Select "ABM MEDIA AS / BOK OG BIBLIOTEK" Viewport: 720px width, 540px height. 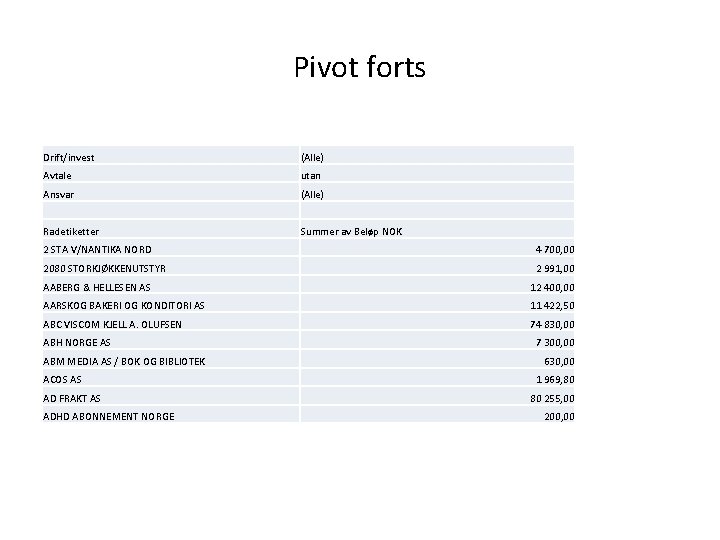point(124,361)
